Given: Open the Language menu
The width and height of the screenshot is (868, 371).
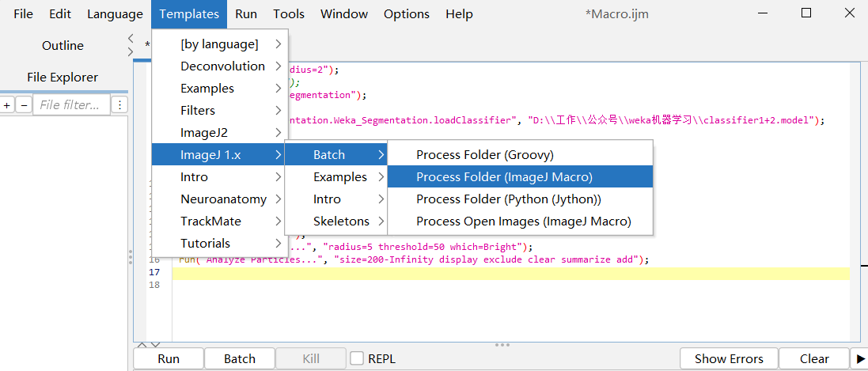Looking at the screenshot, I should click(x=115, y=13).
